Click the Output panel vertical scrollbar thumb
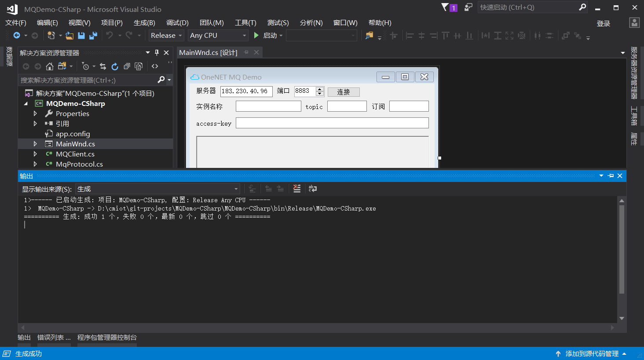Image resolution: width=644 pixels, height=360 pixels. coord(622,249)
